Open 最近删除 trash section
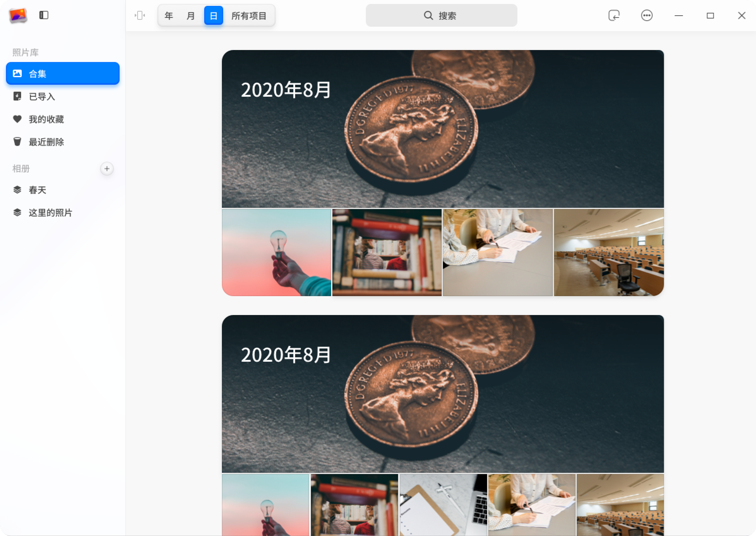The image size is (756, 536). click(46, 142)
